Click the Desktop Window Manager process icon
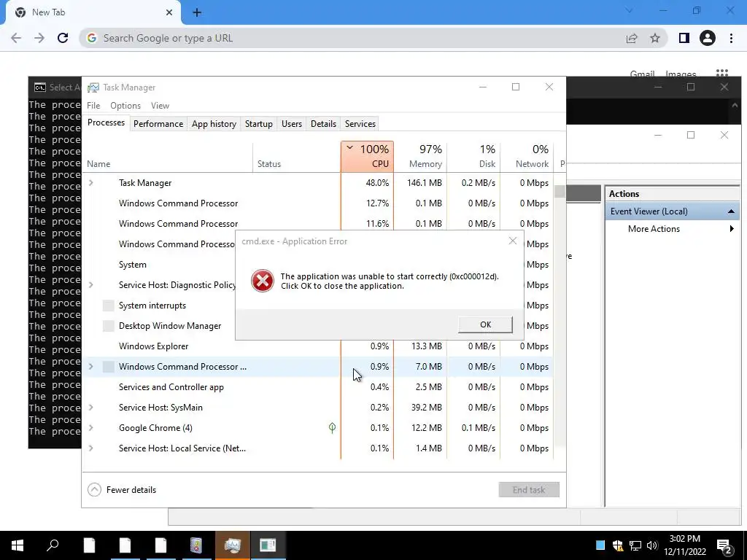Image resolution: width=747 pixels, height=560 pixels. 109,326
